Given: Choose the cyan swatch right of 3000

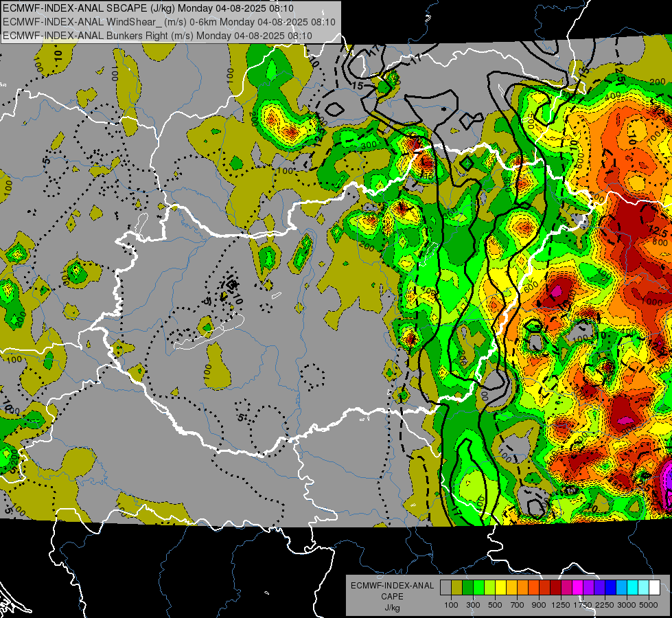Looking at the screenshot, I should [x=633, y=587].
